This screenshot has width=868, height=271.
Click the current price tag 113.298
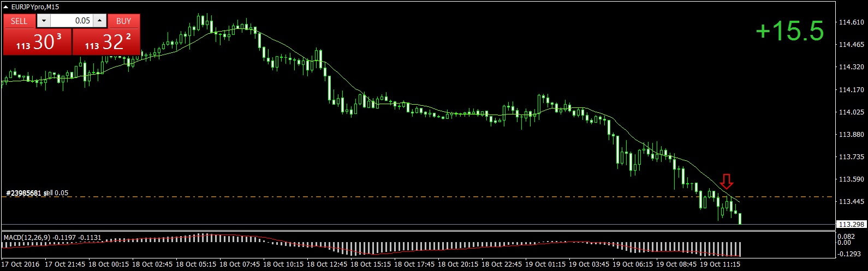[851, 224]
